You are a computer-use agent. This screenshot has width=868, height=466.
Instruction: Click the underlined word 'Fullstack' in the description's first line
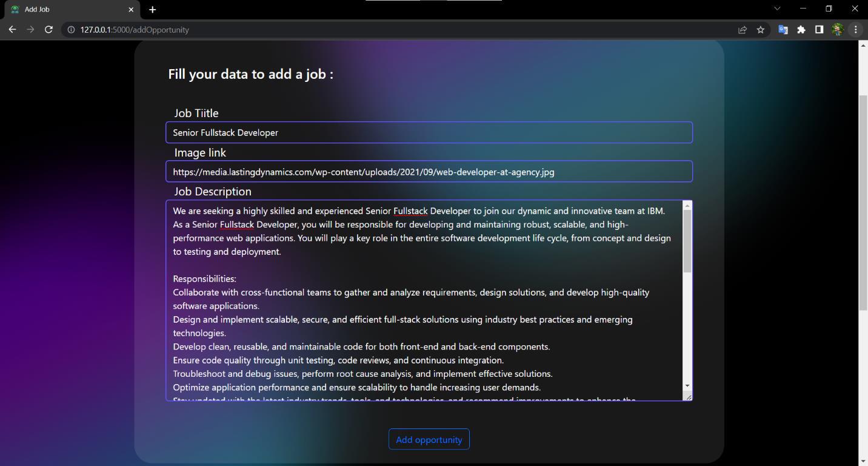pyautogui.click(x=410, y=211)
